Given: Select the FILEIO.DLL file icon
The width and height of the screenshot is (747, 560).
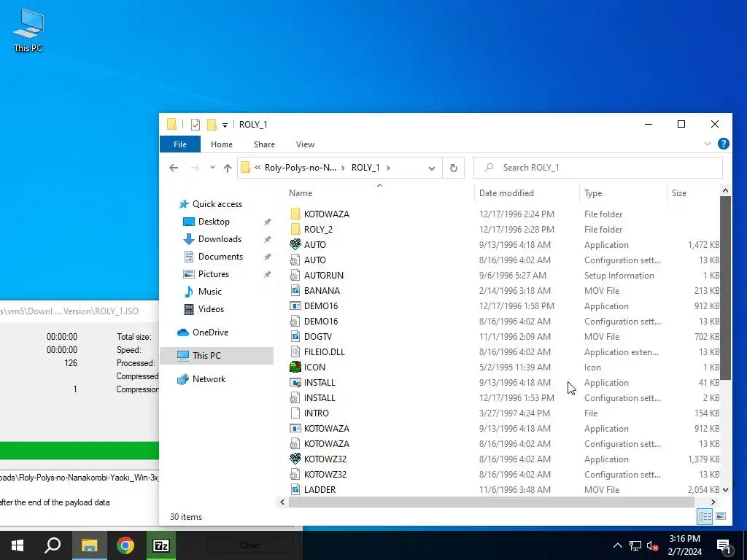Looking at the screenshot, I should point(295,352).
